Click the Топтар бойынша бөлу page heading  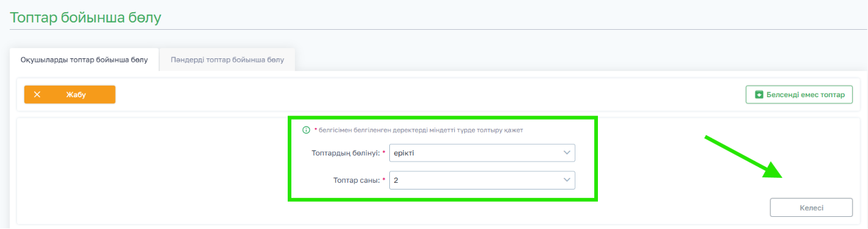pos(86,17)
